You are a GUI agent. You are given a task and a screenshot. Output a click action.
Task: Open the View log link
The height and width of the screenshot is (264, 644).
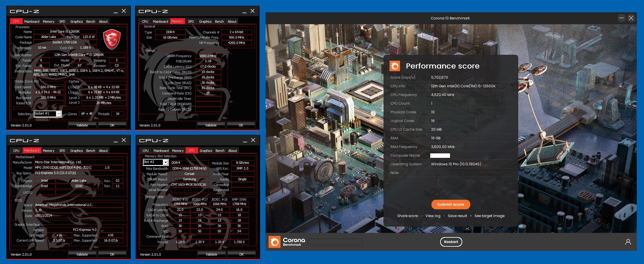(433, 216)
